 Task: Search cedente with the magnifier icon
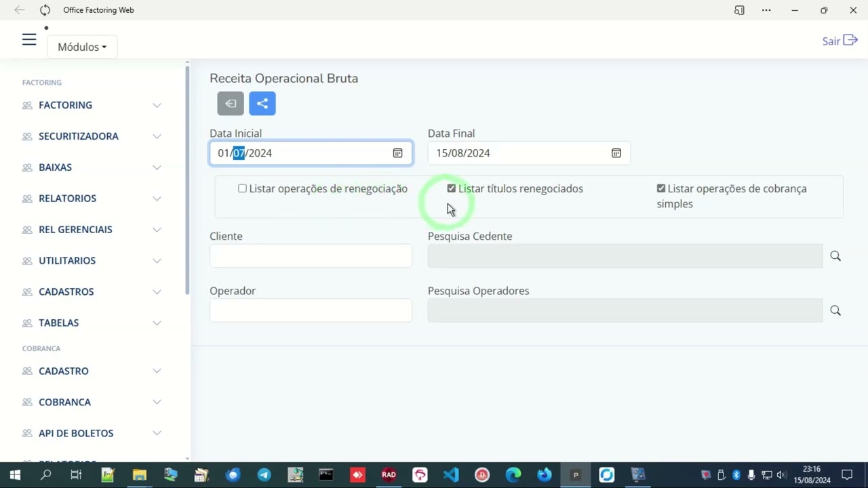click(x=835, y=256)
